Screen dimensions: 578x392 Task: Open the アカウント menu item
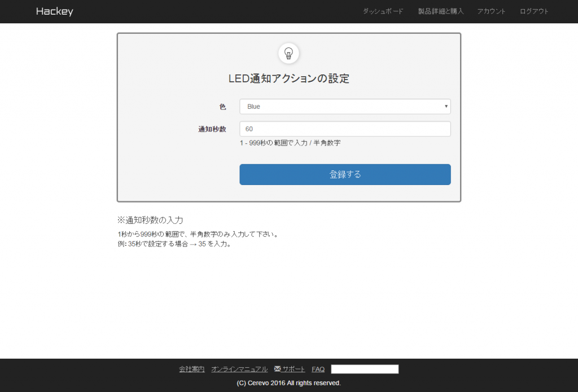(x=491, y=11)
